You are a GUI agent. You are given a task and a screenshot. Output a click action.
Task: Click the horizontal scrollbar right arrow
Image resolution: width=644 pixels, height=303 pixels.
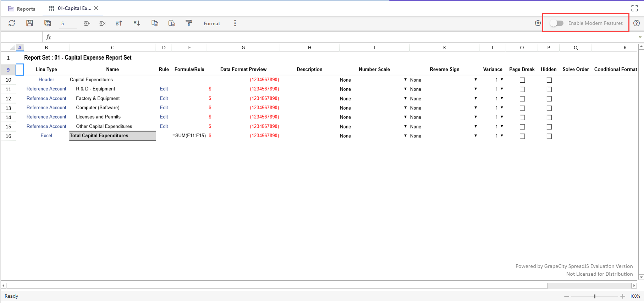(x=634, y=286)
